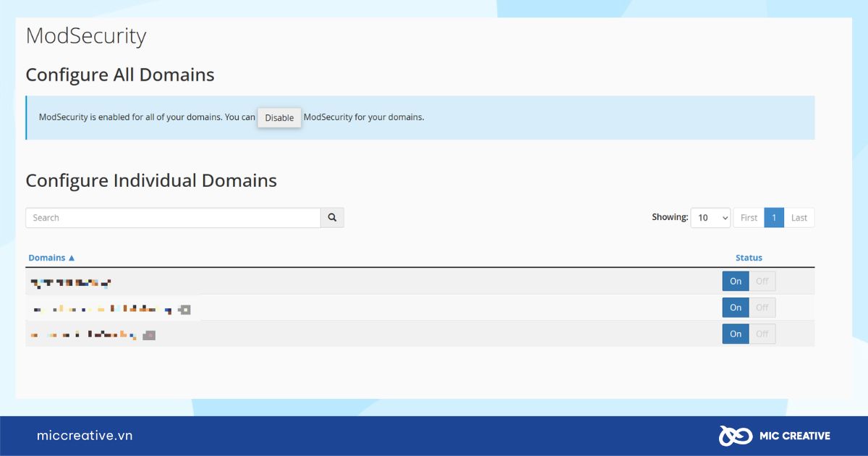The image size is (868, 456).
Task: Click the Configure All Domains heading
Action: (x=120, y=75)
